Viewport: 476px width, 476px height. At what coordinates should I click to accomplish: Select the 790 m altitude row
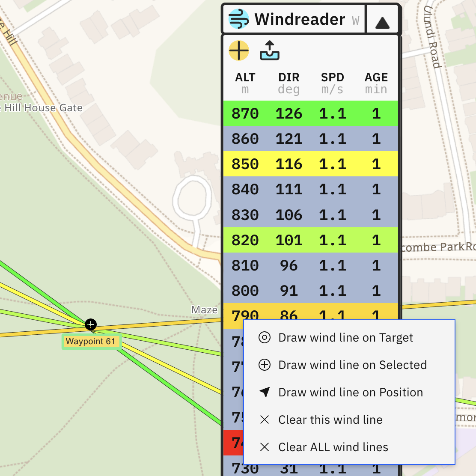click(310, 312)
